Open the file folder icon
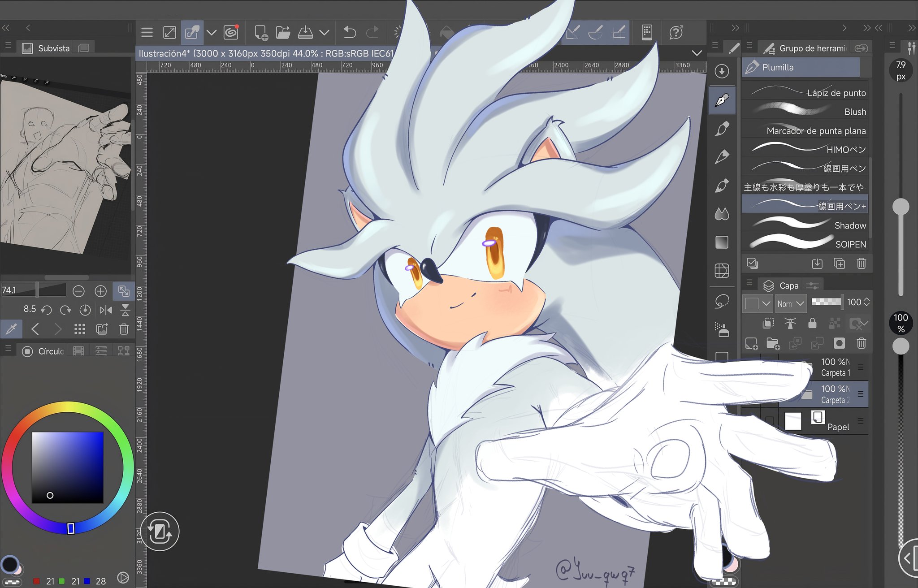The image size is (918, 588). tap(283, 32)
